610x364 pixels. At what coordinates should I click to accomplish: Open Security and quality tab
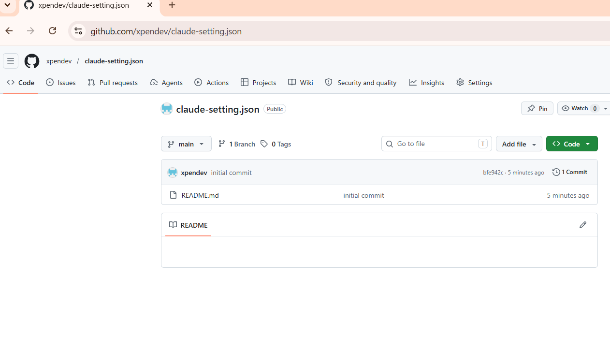click(x=361, y=83)
